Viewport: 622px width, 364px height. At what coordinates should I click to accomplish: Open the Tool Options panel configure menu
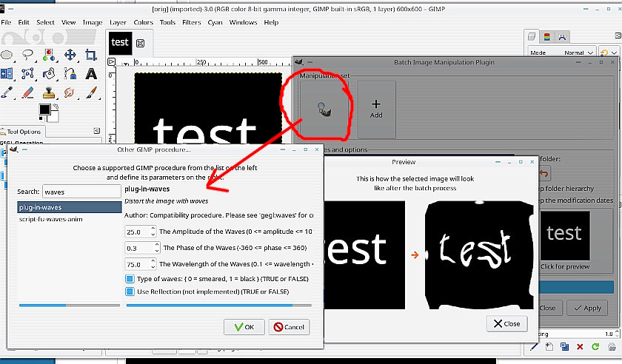click(x=96, y=131)
